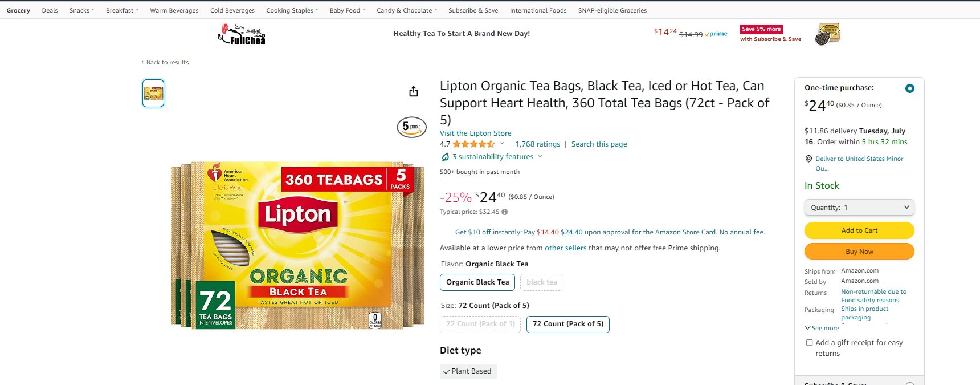Visit the Lipton Store link

(476, 133)
